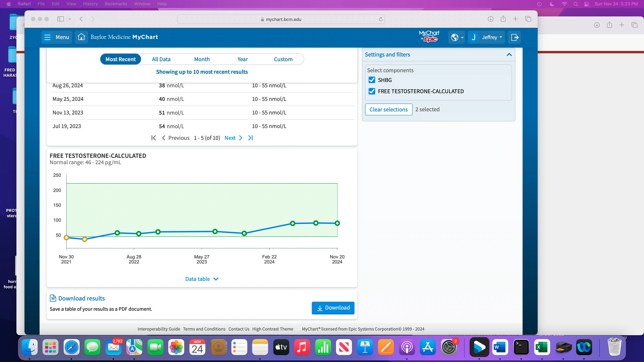
Task: Click the Previous page link
Action: click(176, 138)
